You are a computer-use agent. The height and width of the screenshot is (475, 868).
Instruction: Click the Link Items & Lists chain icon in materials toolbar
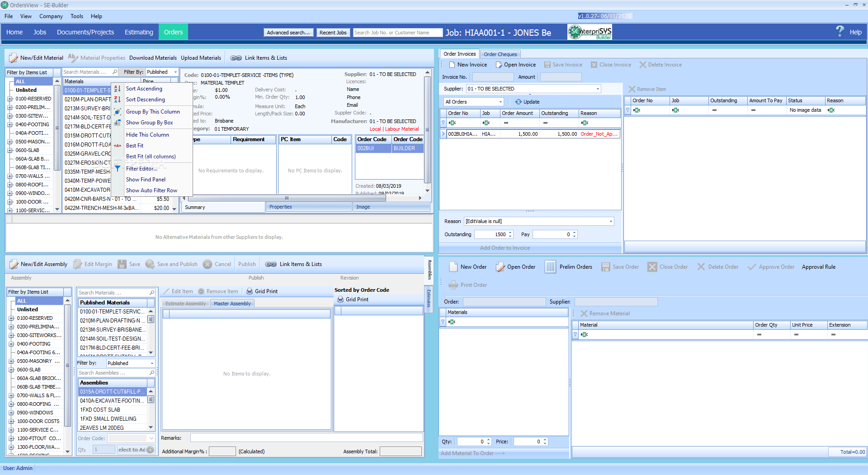point(236,58)
